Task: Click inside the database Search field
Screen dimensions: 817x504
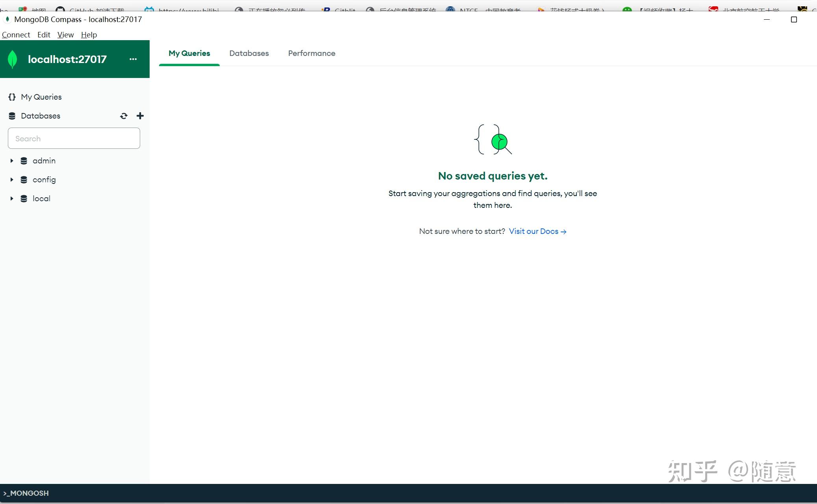Action: pos(74,138)
